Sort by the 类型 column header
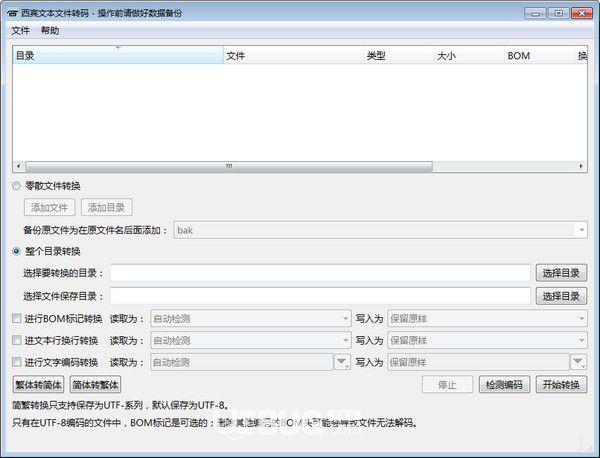 [x=398, y=55]
